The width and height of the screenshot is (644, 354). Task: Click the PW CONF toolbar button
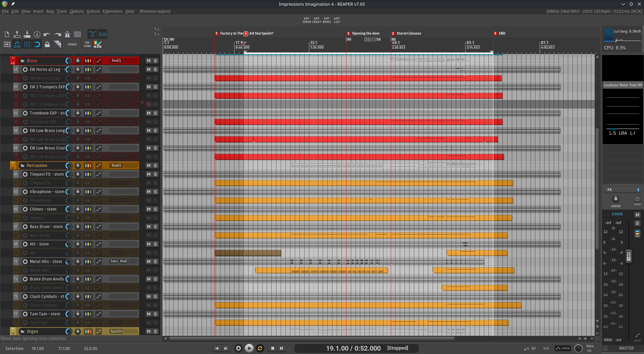(87, 44)
